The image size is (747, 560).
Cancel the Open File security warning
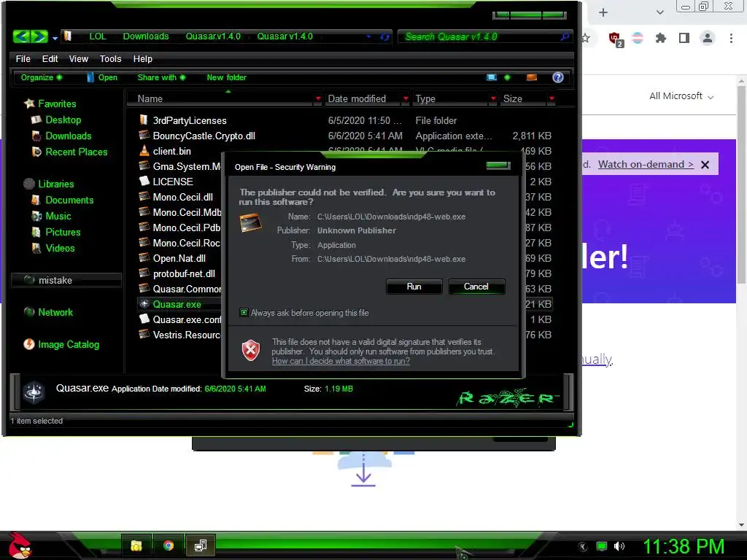click(x=476, y=286)
